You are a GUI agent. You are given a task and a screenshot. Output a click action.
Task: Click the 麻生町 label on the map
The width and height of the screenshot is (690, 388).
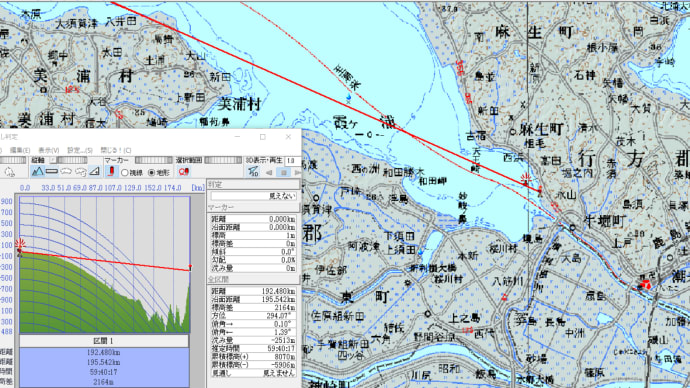click(x=541, y=129)
